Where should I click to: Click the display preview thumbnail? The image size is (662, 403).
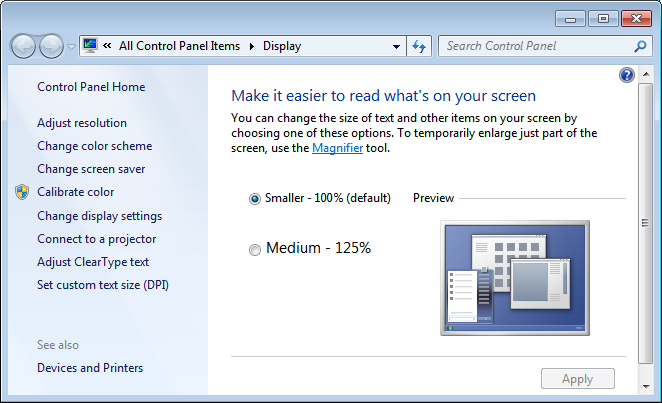coord(515,278)
